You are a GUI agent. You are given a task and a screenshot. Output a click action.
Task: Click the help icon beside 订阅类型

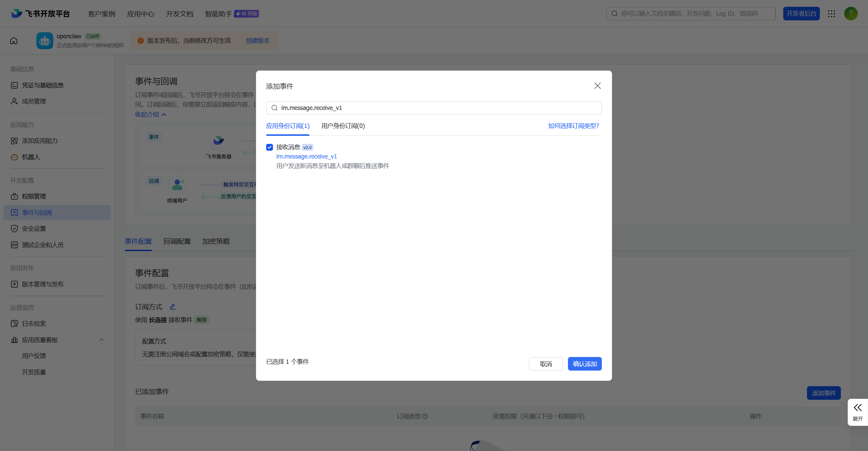425,416
